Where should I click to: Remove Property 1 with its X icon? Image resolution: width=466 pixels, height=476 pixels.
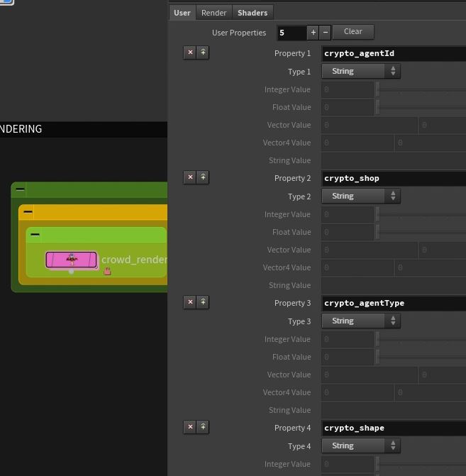pos(190,52)
